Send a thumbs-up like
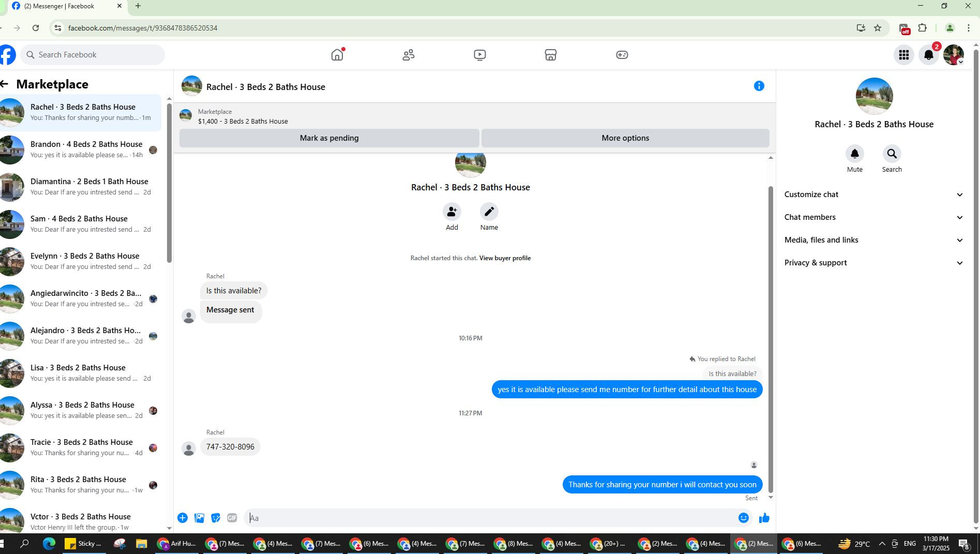Image resolution: width=980 pixels, height=554 pixels. (x=764, y=518)
